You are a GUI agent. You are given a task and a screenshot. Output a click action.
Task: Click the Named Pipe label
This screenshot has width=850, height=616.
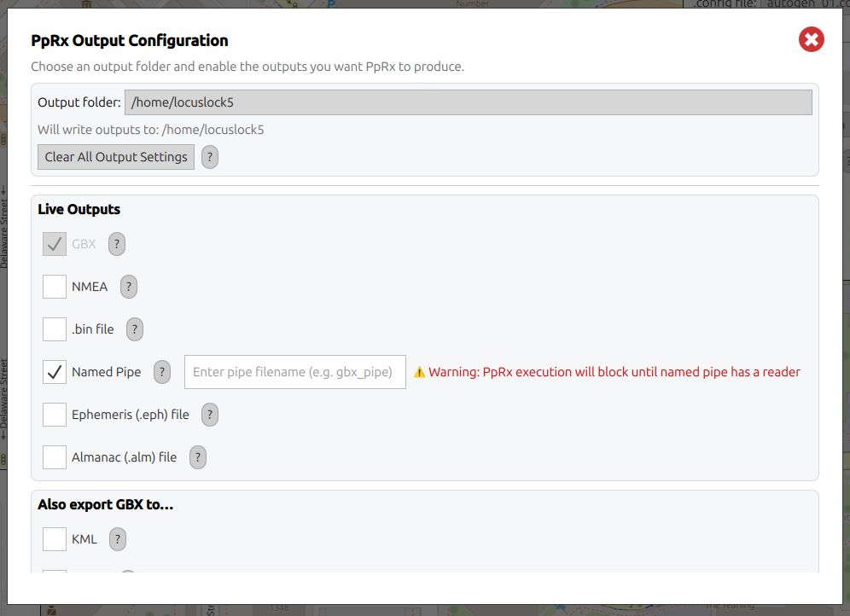point(106,372)
